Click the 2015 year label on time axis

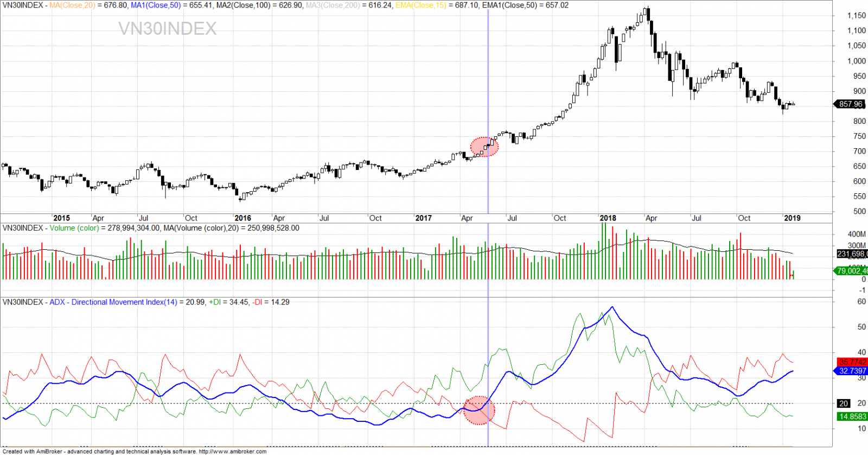(x=61, y=218)
